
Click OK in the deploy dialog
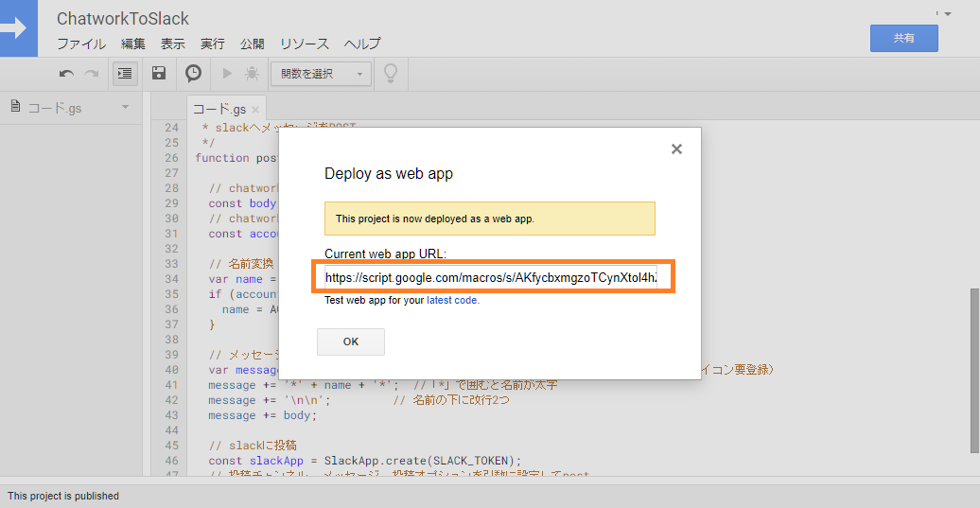click(x=351, y=342)
